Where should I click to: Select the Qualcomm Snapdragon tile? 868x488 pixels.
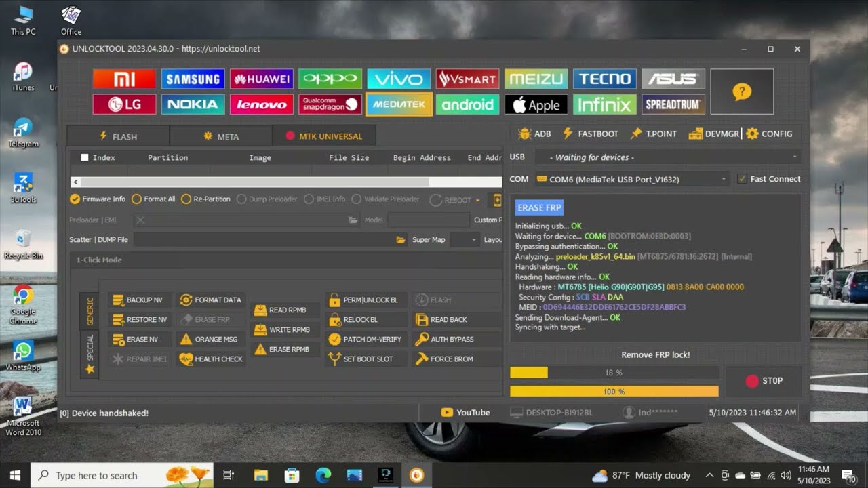coord(330,104)
